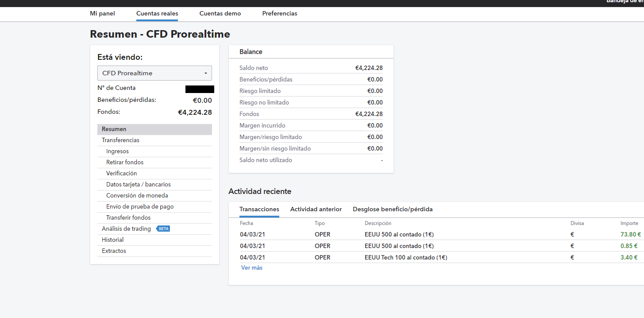Viewport: 644px width, 318px height.
Task: Open the CFD Prorealtime account dropdown
Action: pos(154,73)
